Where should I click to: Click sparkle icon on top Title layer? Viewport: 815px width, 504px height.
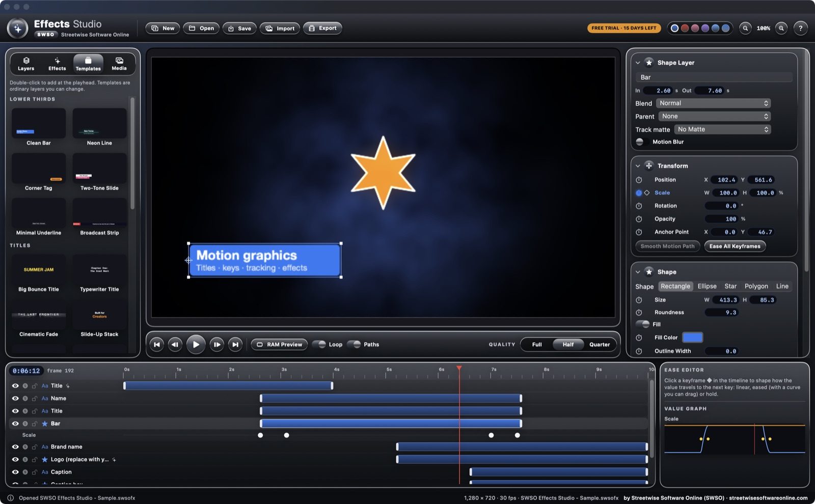coord(68,386)
